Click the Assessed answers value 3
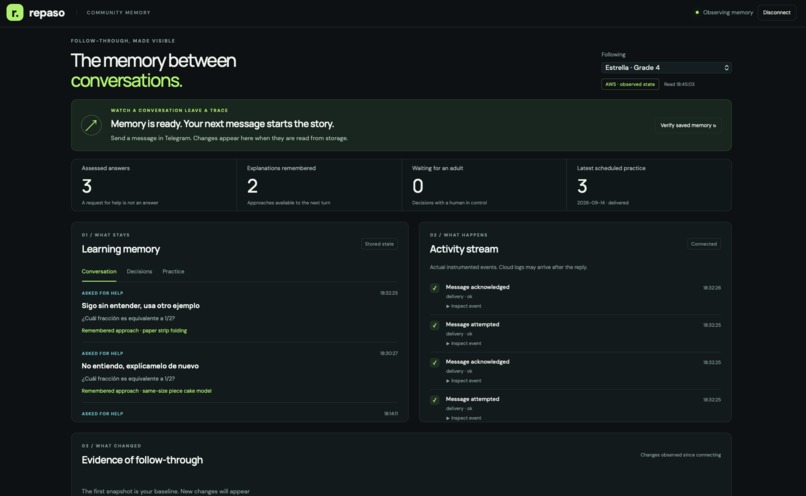This screenshot has height=496, width=806. [x=87, y=186]
